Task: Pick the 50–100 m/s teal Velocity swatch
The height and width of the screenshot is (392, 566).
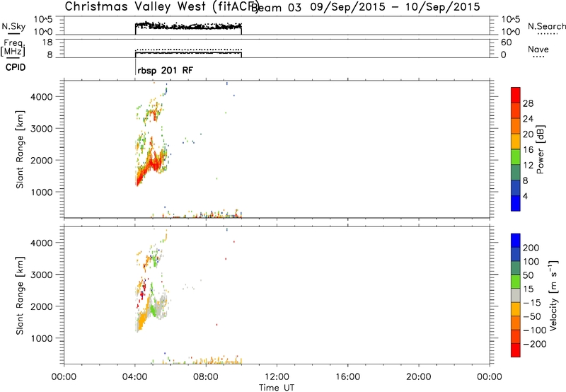Action: click(x=516, y=268)
